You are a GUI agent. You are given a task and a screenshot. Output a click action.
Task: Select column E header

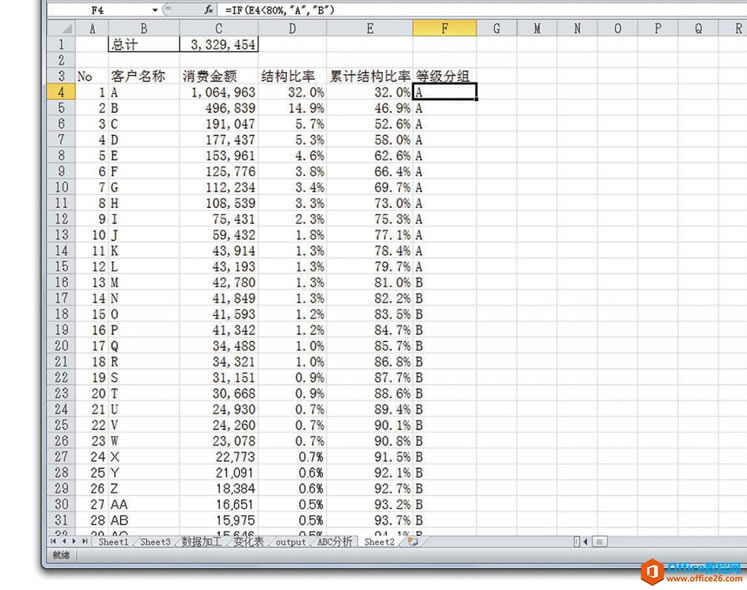(x=370, y=28)
